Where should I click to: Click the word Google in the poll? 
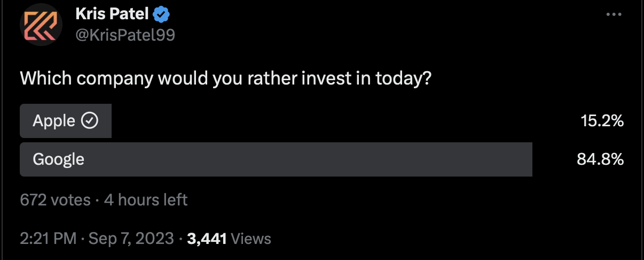tap(58, 159)
